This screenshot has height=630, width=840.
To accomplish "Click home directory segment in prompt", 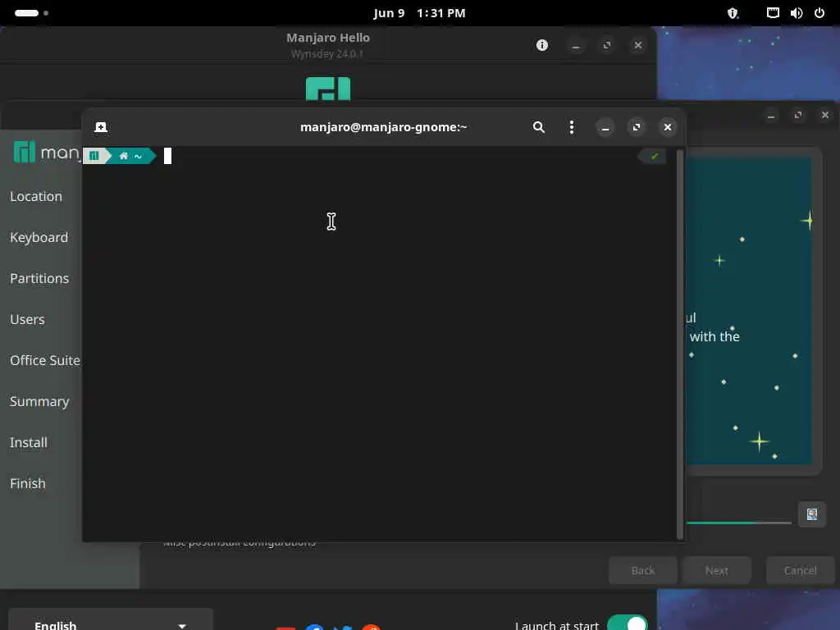I will pos(130,156).
